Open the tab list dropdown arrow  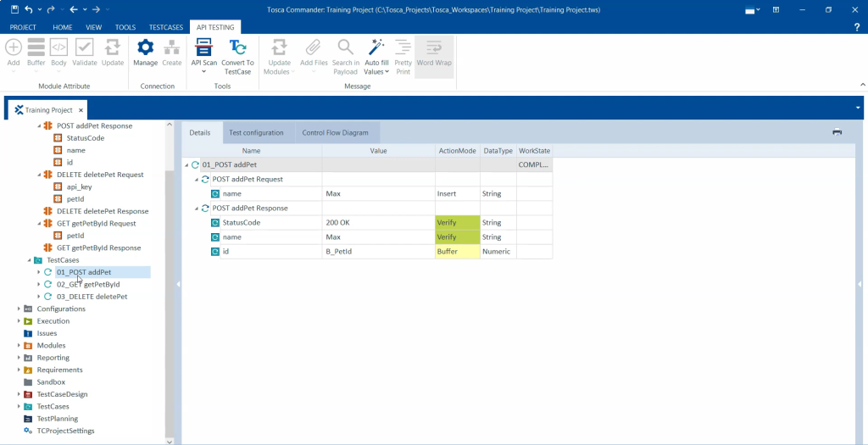pyautogui.click(x=858, y=108)
